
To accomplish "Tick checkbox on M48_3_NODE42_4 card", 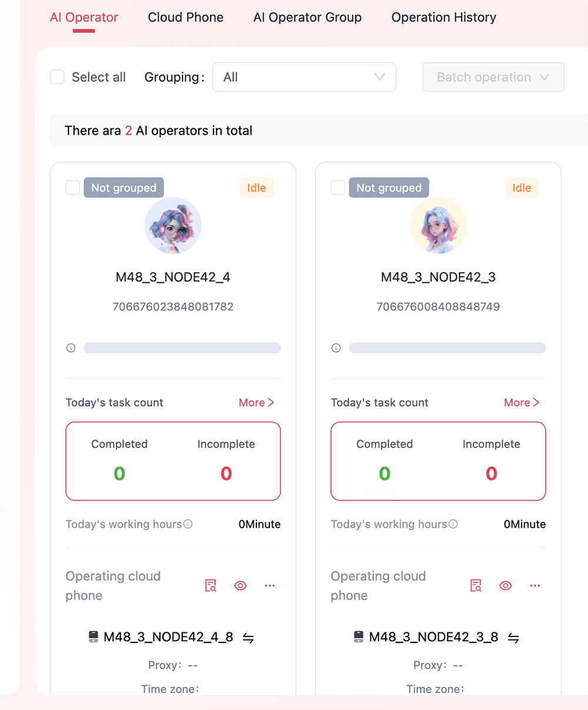I will click(x=72, y=188).
